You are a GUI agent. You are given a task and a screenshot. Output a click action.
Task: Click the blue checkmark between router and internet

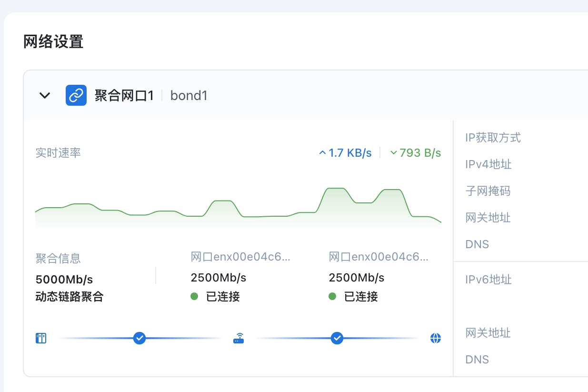(337, 338)
